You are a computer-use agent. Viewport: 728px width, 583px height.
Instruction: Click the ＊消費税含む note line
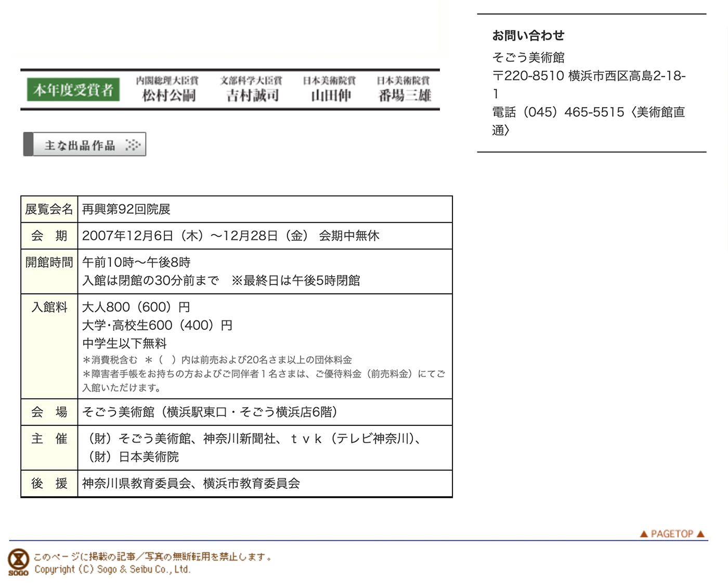217,360
